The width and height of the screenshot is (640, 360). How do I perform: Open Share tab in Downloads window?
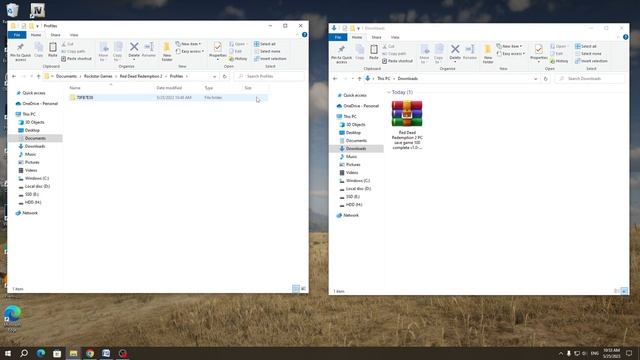376,38
